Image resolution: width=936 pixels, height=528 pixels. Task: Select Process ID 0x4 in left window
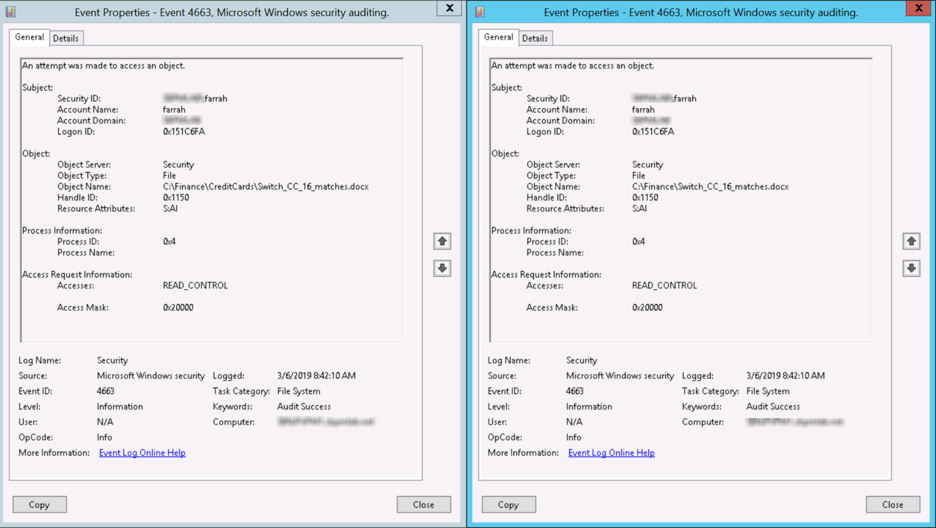coord(170,242)
